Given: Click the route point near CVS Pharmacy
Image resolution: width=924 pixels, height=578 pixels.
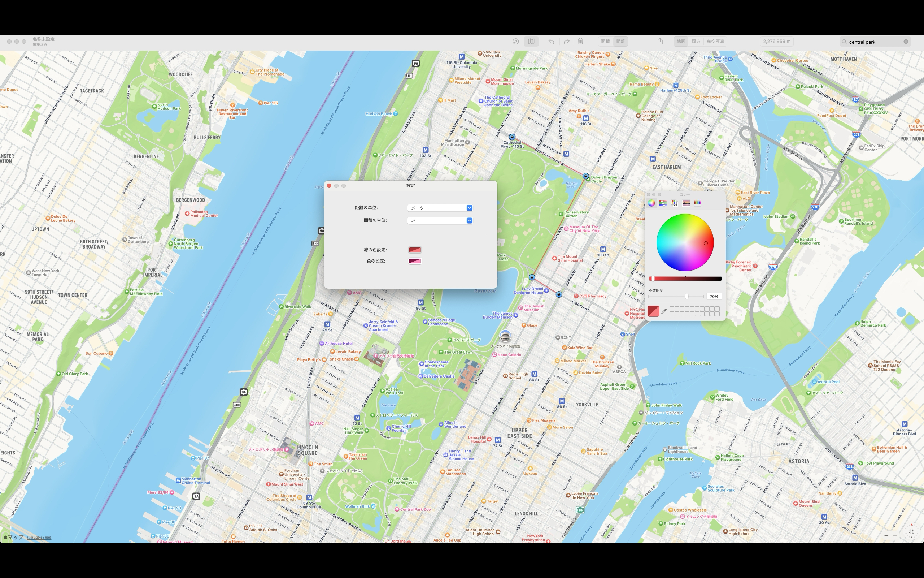Looking at the screenshot, I should [559, 294].
